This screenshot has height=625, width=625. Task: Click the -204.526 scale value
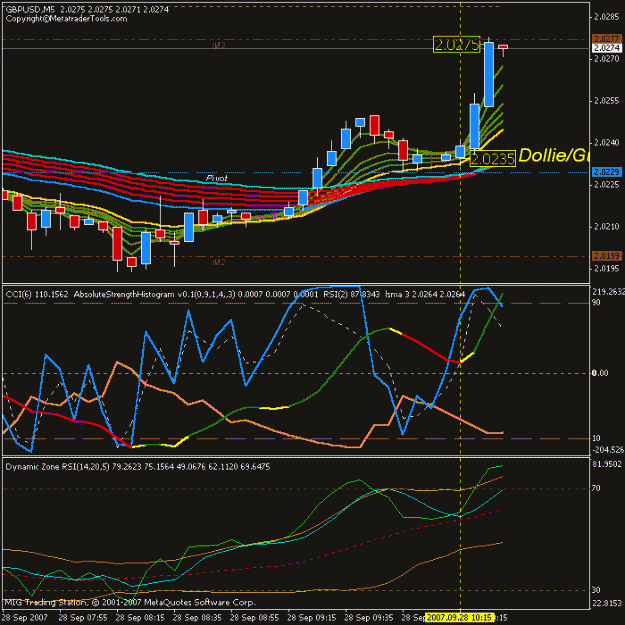pyautogui.click(x=609, y=450)
